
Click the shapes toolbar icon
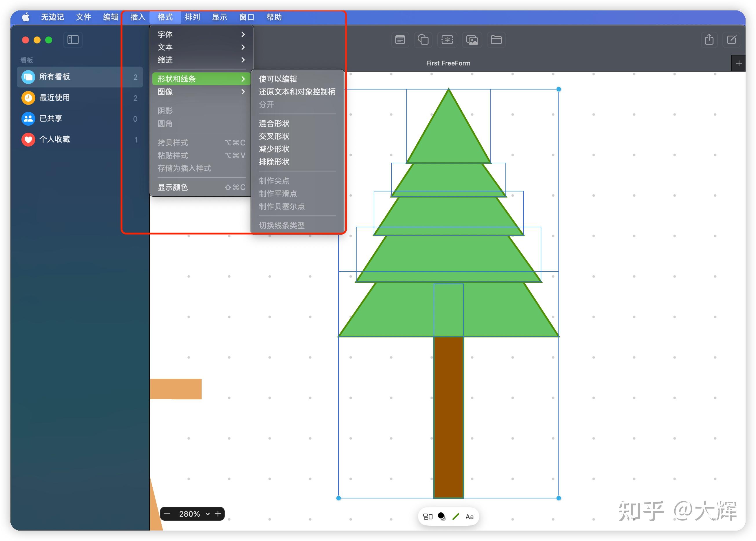click(423, 40)
